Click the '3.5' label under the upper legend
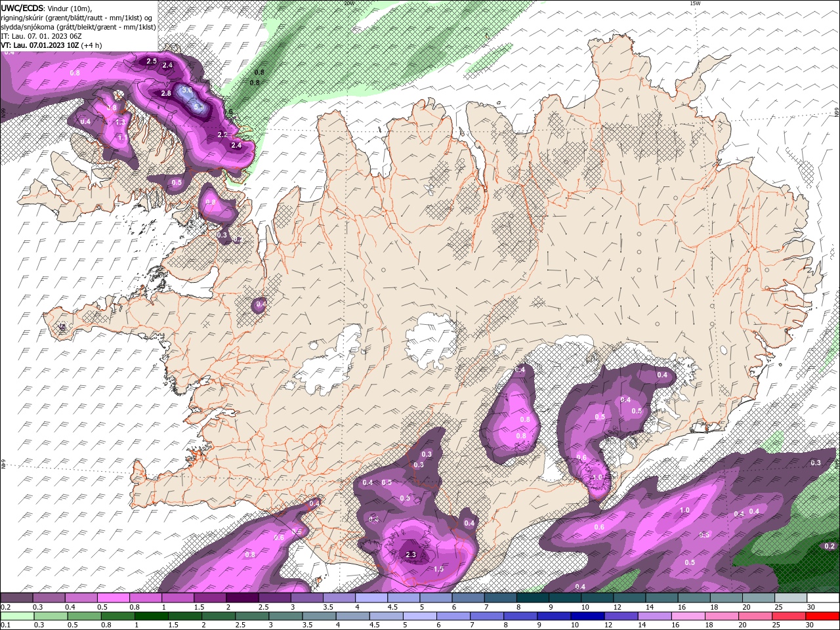 (x=328, y=607)
